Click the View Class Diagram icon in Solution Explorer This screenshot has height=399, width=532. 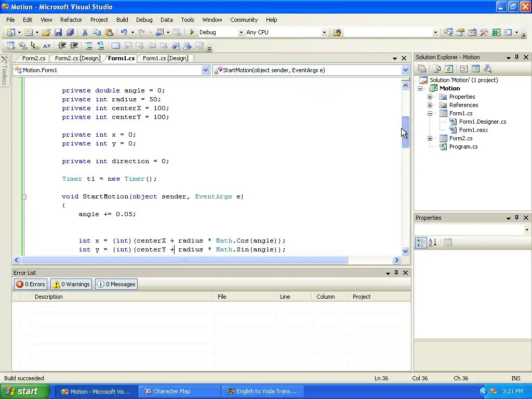(x=487, y=69)
